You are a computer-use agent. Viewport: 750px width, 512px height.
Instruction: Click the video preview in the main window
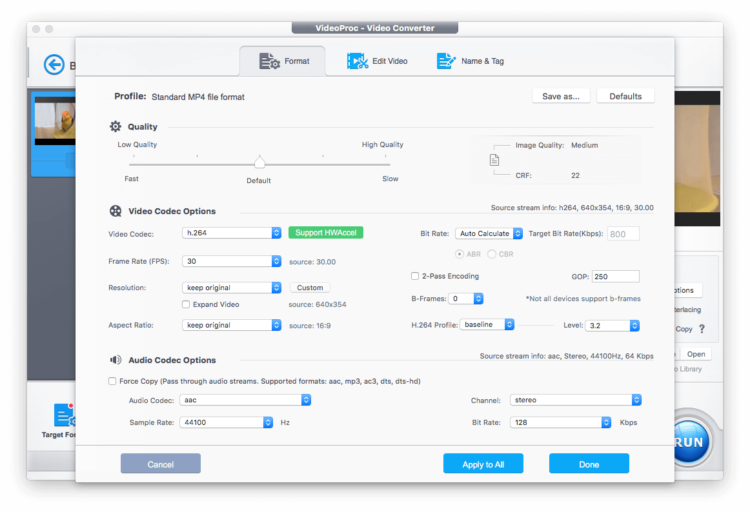[697, 158]
